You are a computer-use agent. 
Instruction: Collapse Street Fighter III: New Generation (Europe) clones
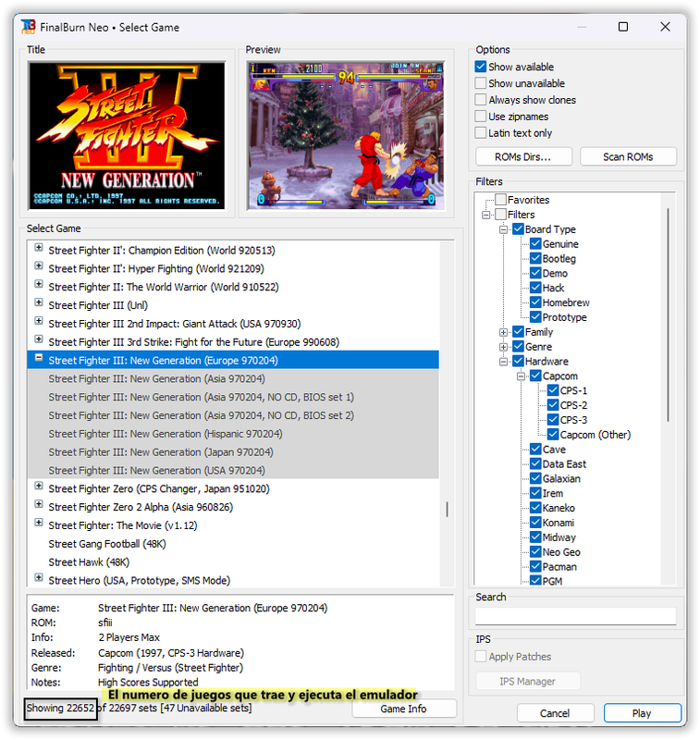click(x=39, y=358)
